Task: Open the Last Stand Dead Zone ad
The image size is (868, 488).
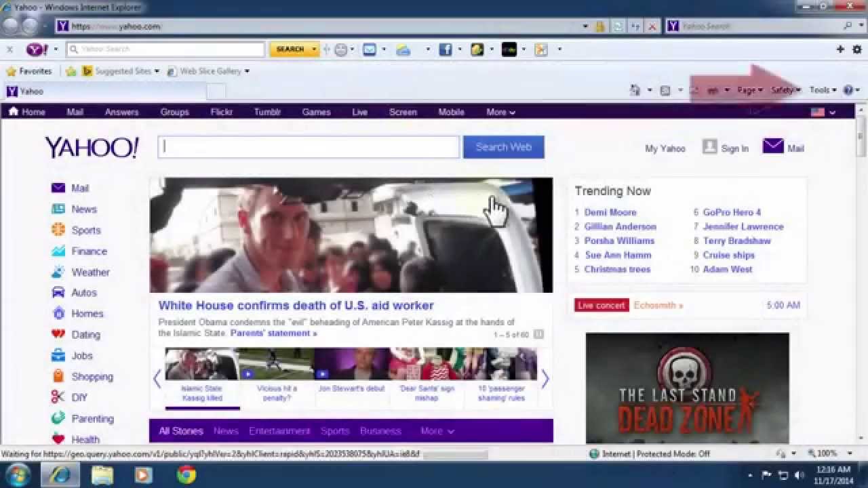Action: (x=687, y=388)
